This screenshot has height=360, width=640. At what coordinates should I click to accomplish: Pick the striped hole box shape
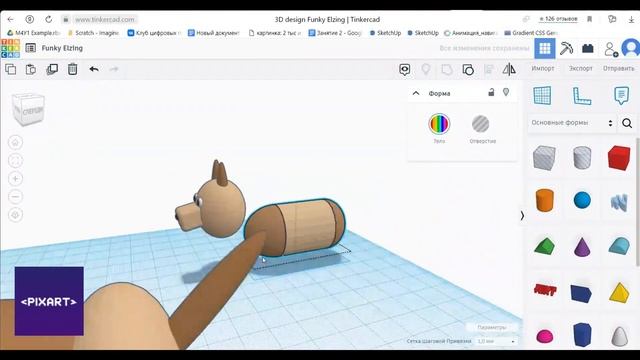pos(544,158)
